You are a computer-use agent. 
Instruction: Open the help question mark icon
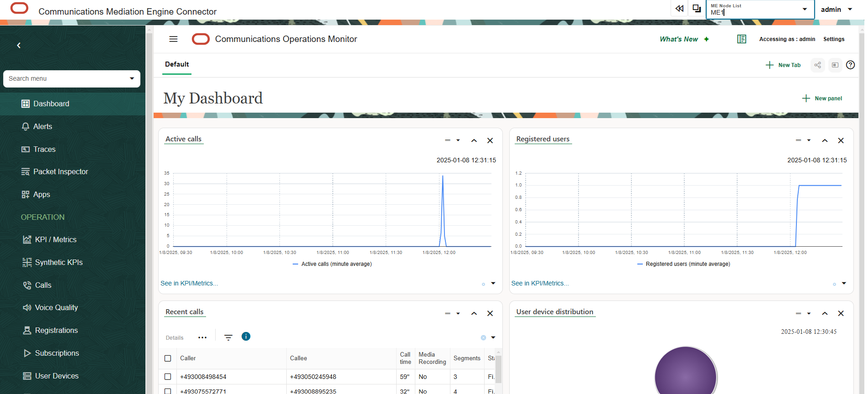851,65
